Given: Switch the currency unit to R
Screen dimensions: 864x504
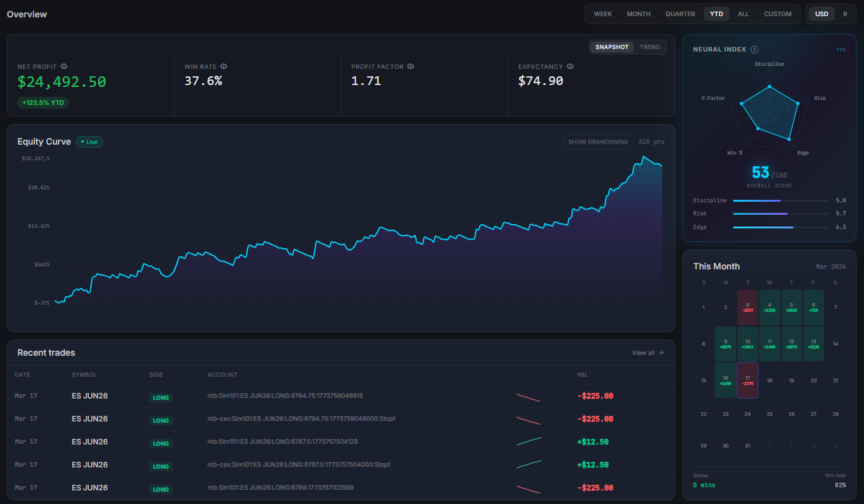Looking at the screenshot, I should [845, 14].
